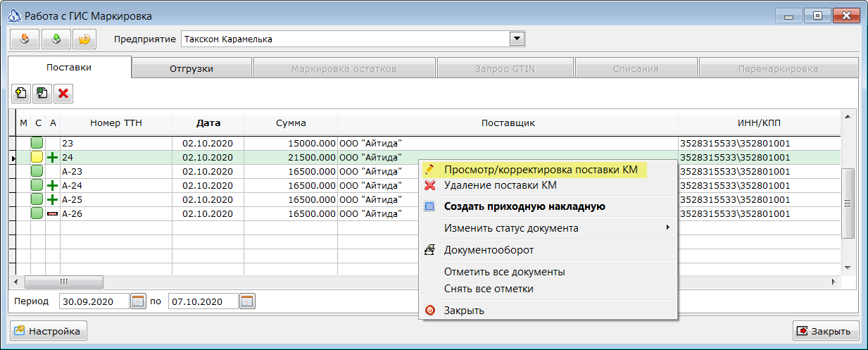
Task: Click green status square in row А-25
Action: click(37, 199)
